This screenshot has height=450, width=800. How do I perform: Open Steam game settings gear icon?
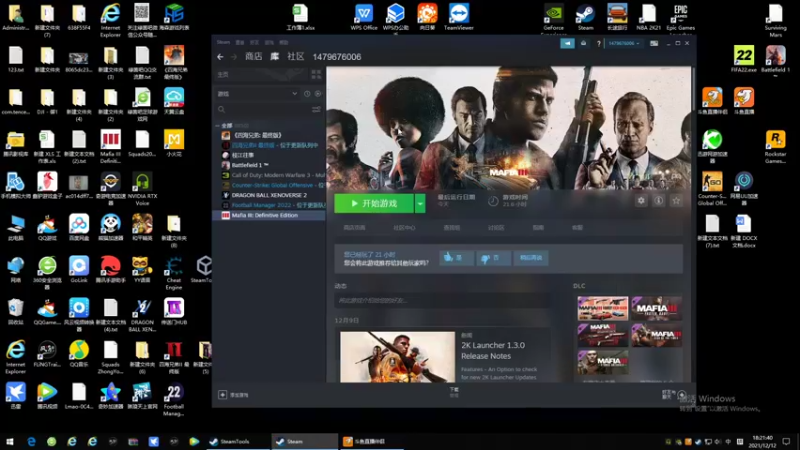[641, 201]
